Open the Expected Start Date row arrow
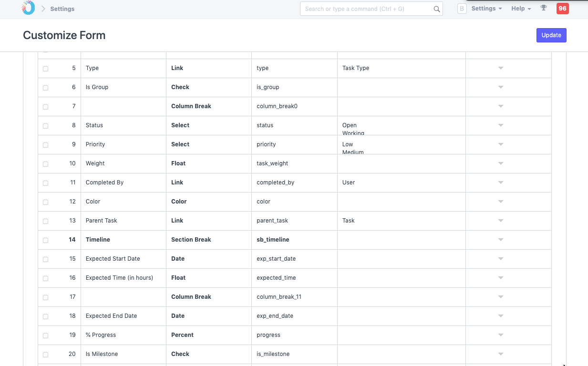The image size is (588, 366). (501, 259)
